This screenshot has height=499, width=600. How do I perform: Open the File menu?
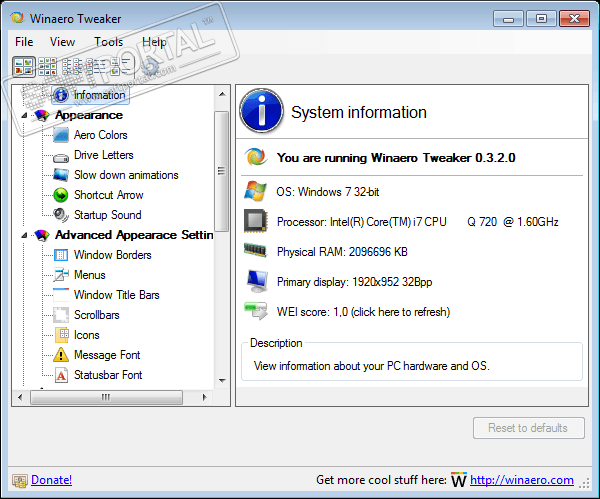click(x=24, y=42)
